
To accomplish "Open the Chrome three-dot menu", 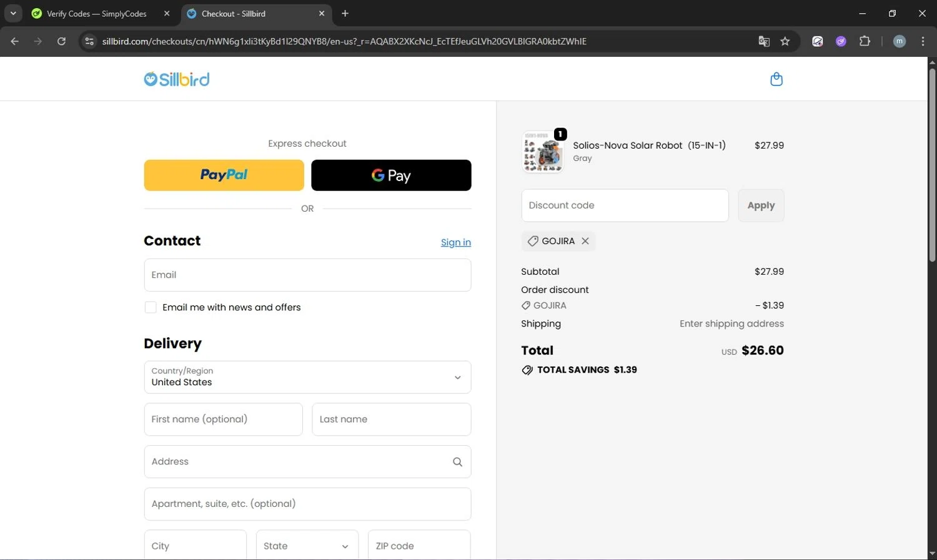I will [923, 41].
